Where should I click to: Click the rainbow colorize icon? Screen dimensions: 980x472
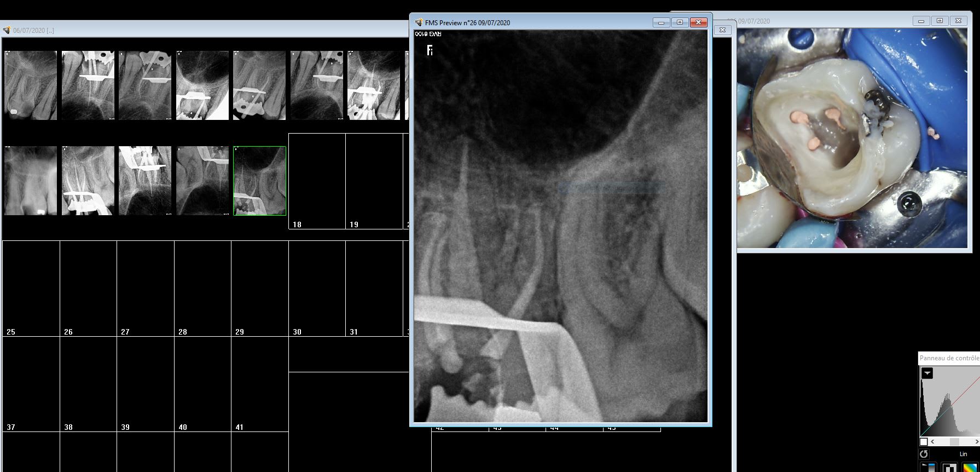coord(971,467)
